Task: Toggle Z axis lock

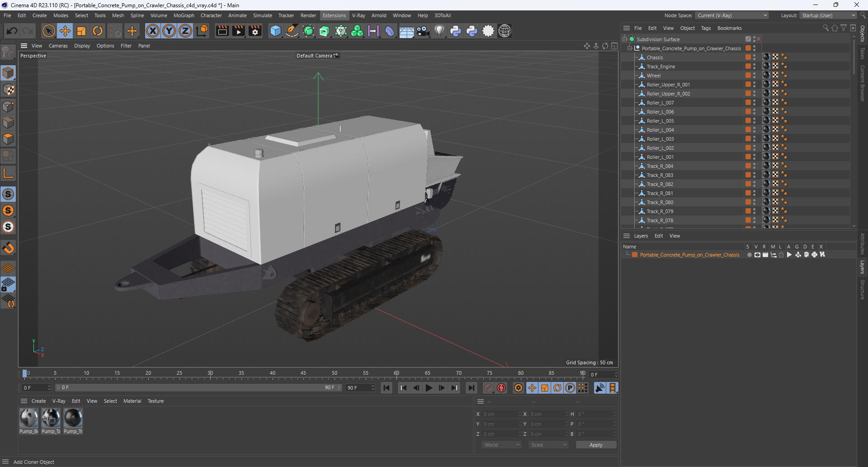Action: tap(185, 31)
